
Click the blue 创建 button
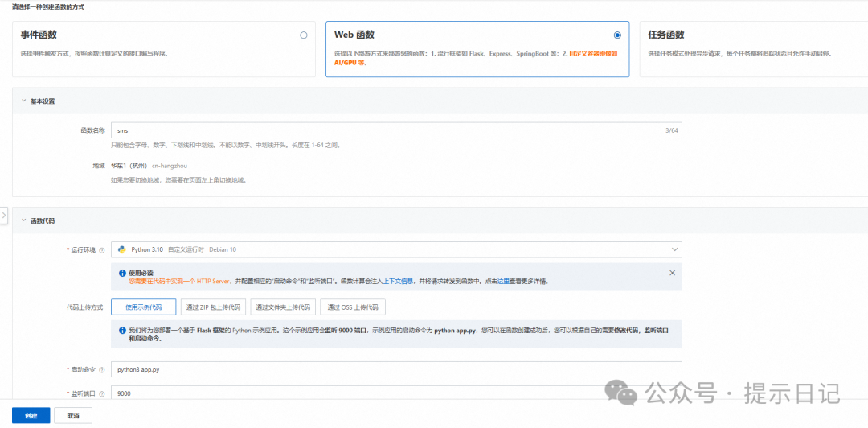[x=31, y=415]
